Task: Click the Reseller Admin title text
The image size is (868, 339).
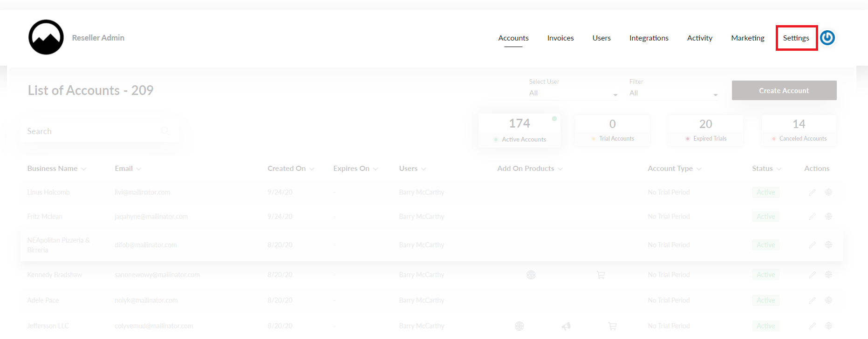Action: point(98,38)
